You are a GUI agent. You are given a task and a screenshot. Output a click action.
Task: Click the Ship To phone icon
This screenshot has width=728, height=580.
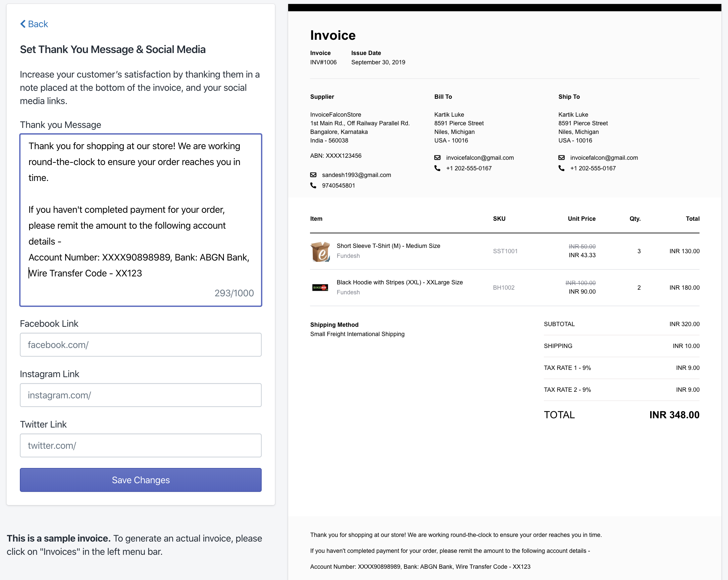tap(561, 168)
